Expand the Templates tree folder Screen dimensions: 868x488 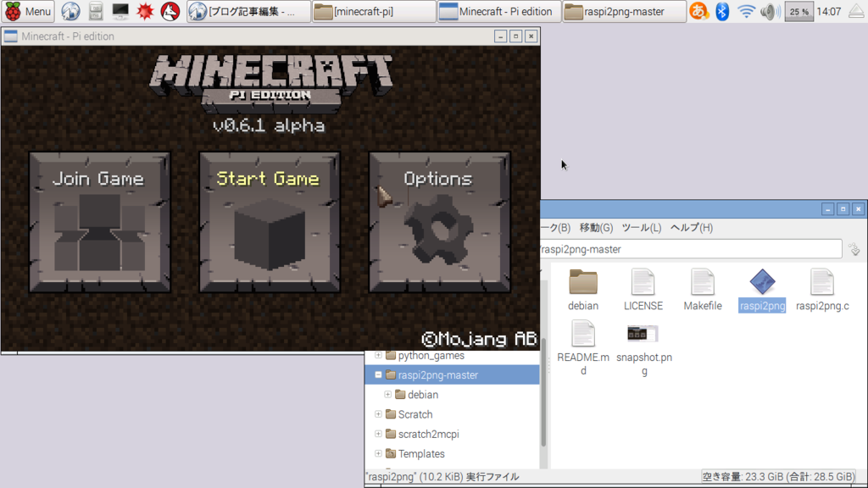[378, 454]
